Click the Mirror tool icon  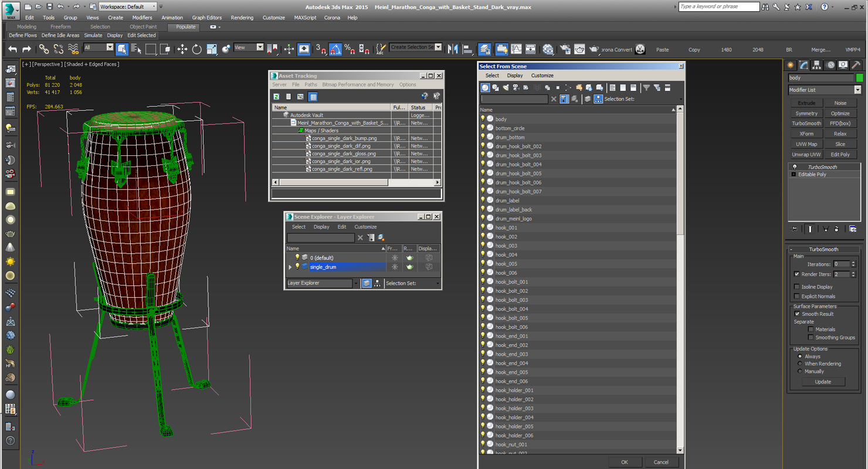[453, 49]
